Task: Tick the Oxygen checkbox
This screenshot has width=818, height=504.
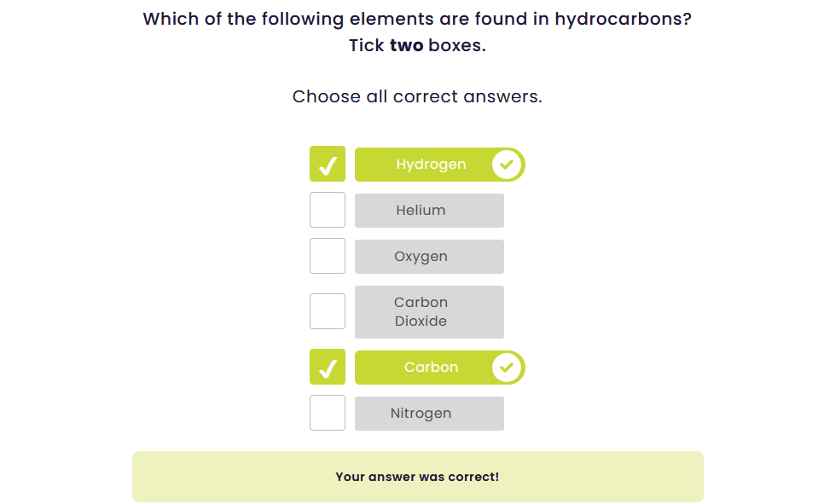Action: (x=328, y=256)
